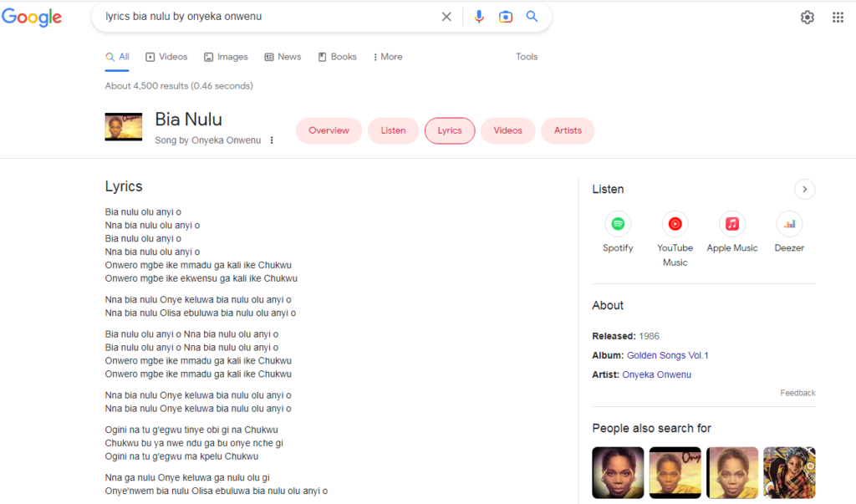856x504 pixels.
Task: Click lyric 'Nna ga nulu Onye keluwa ga nulu olu gi'
Action: point(187,478)
